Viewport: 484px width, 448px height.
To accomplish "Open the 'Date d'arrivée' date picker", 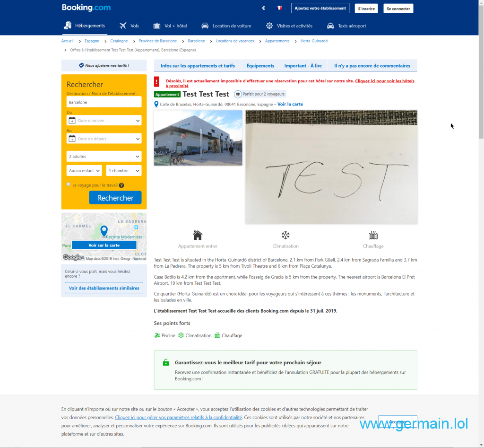I will click(104, 121).
